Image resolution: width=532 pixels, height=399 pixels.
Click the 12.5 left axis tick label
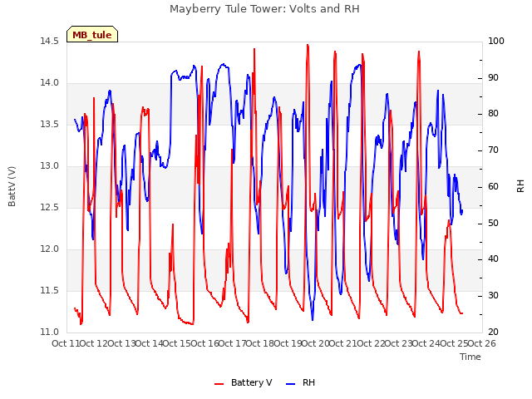click(50, 207)
